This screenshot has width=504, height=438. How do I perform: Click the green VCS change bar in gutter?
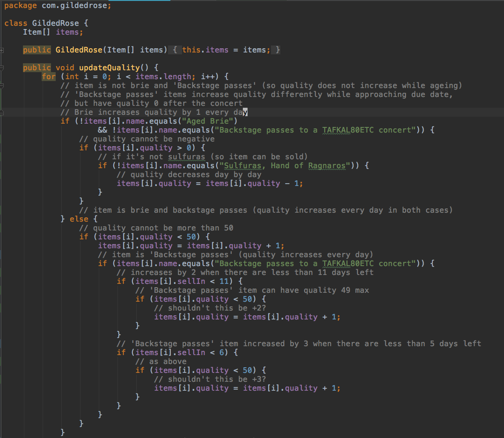(2, 98)
